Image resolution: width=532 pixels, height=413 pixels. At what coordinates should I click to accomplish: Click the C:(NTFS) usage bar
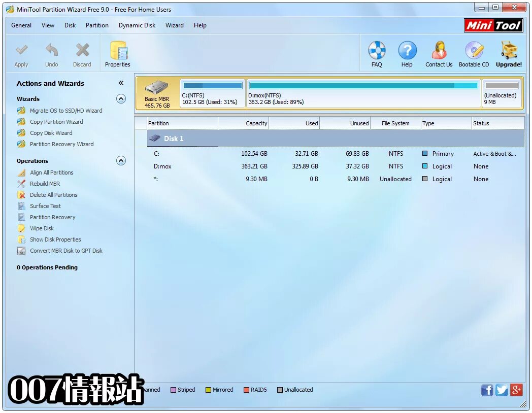213,85
